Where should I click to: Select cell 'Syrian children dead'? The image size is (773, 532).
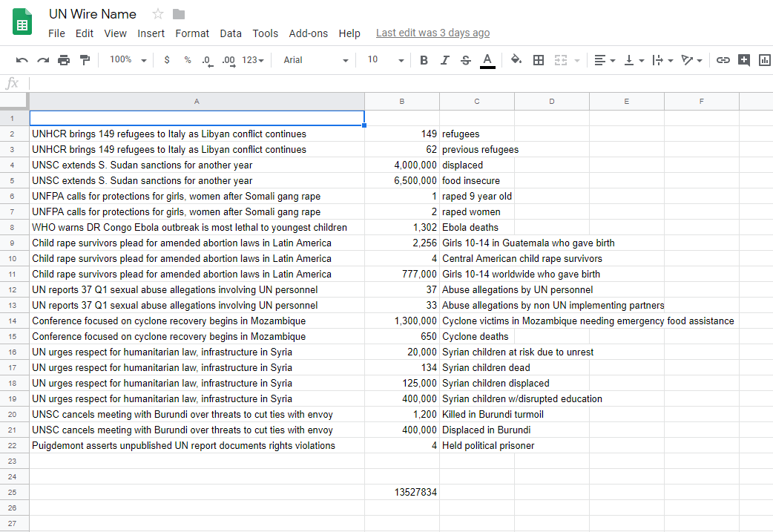(x=477, y=368)
